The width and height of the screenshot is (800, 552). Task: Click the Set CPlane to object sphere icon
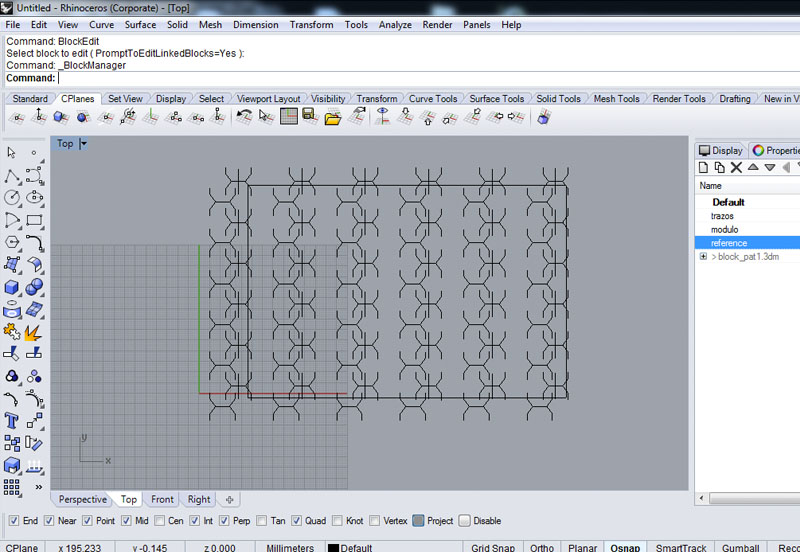(x=83, y=117)
